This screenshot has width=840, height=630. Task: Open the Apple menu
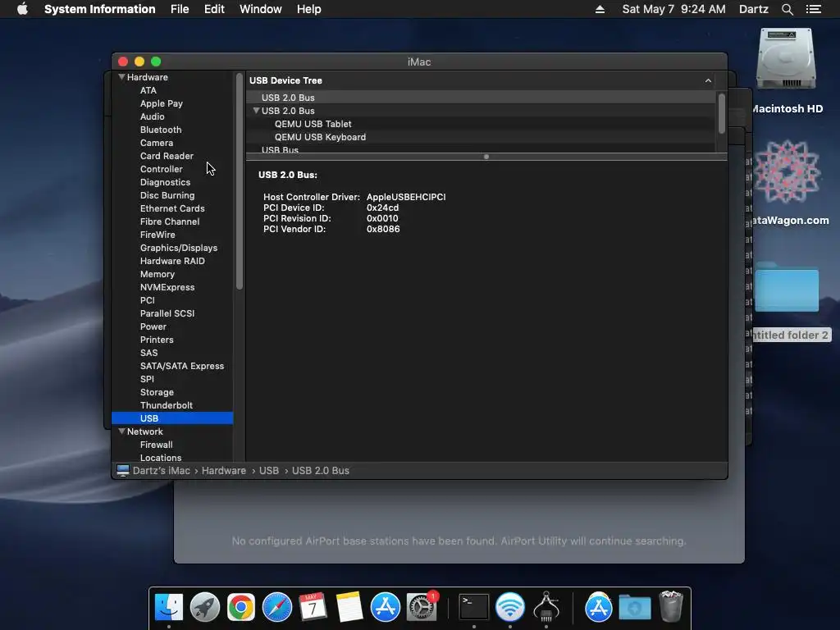(22, 9)
